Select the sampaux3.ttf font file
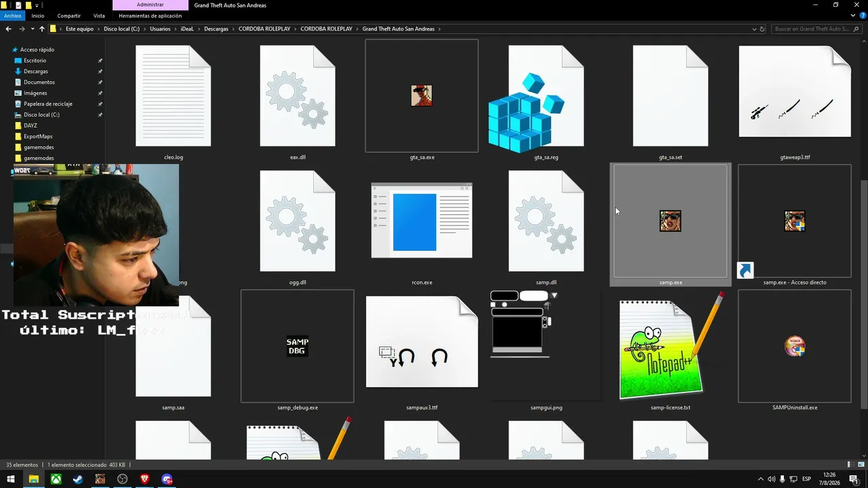 (422, 342)
